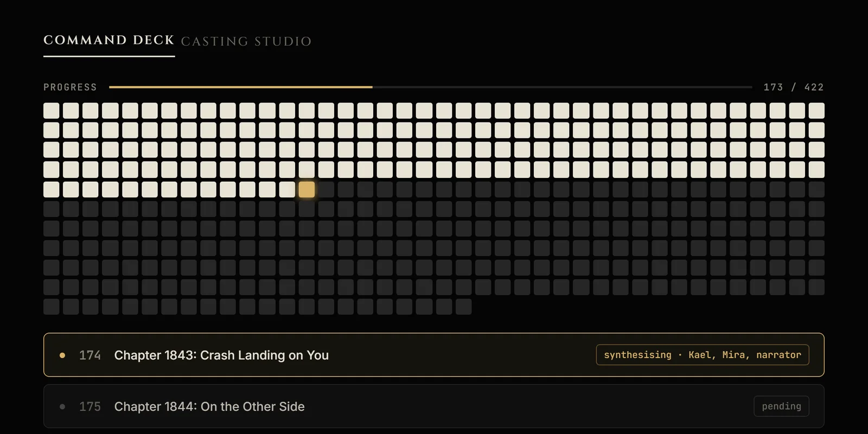Screen dimensions: 868x434
Task: Click the final dark cell in the bottom row
Action: 464,307
